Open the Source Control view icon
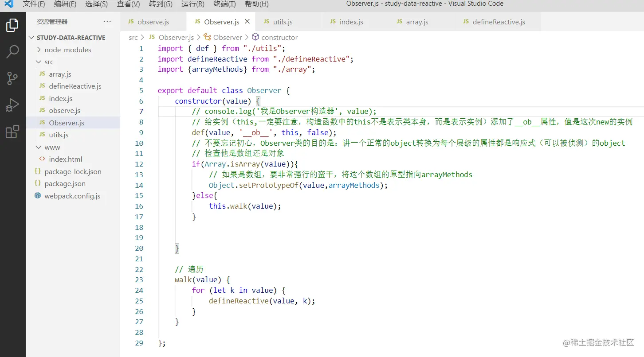 tap(12, 78)
